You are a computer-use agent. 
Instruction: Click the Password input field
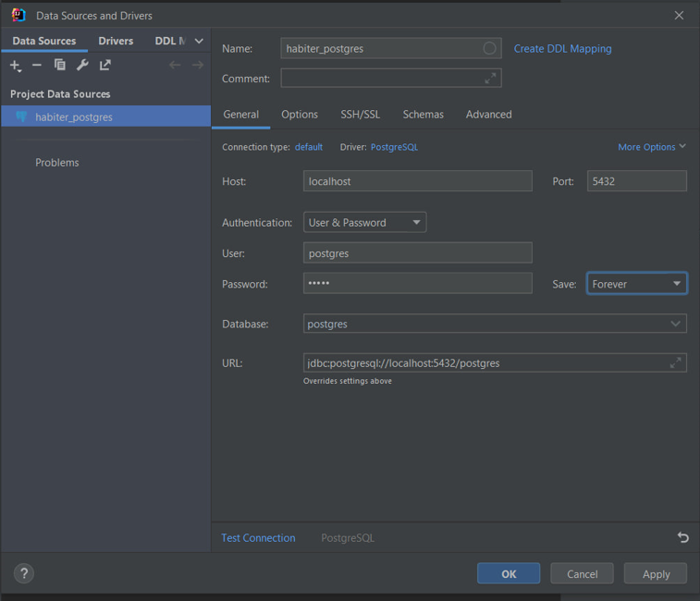click(x=417, y=283)
